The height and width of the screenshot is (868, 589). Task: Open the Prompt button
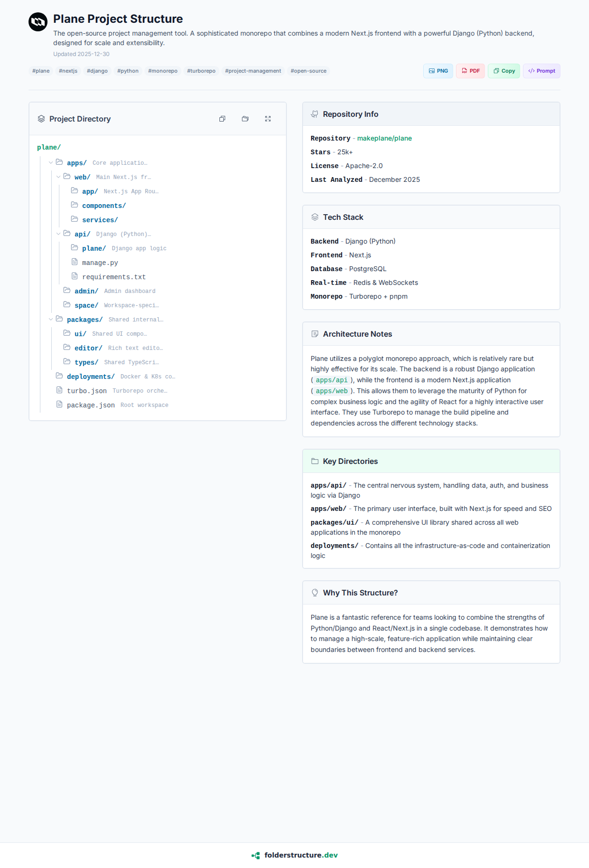[541, 71]
